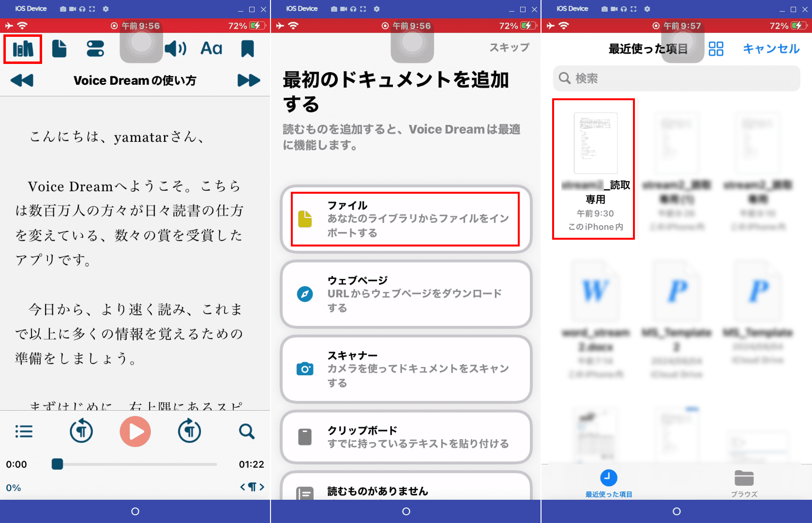Open the library bookshelf icon

(23, 48)
